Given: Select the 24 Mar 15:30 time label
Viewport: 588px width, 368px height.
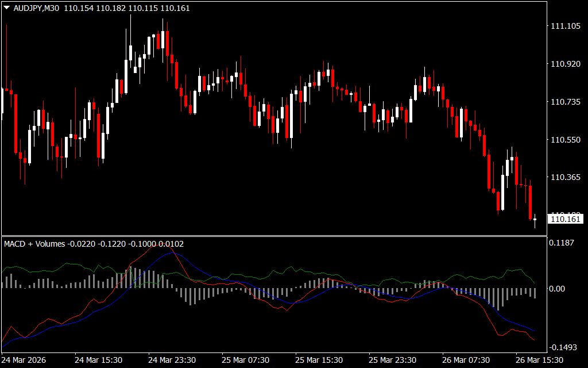Looking at the screenshot, I should [x=98, y=360].
